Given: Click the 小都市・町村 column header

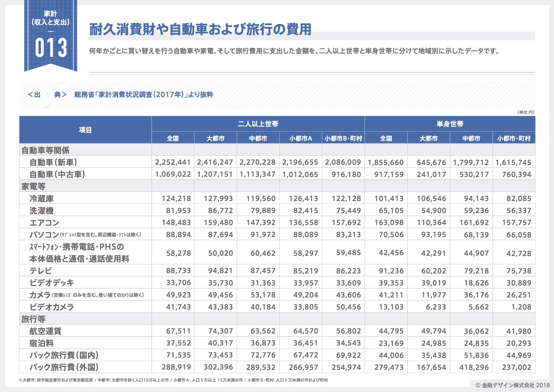Looking at the screenshot, I should coord(514,138).
